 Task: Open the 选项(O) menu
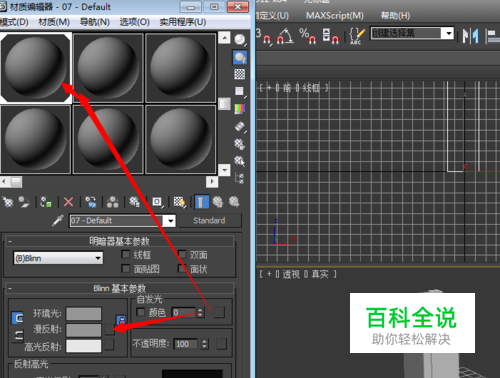[135, 22]
